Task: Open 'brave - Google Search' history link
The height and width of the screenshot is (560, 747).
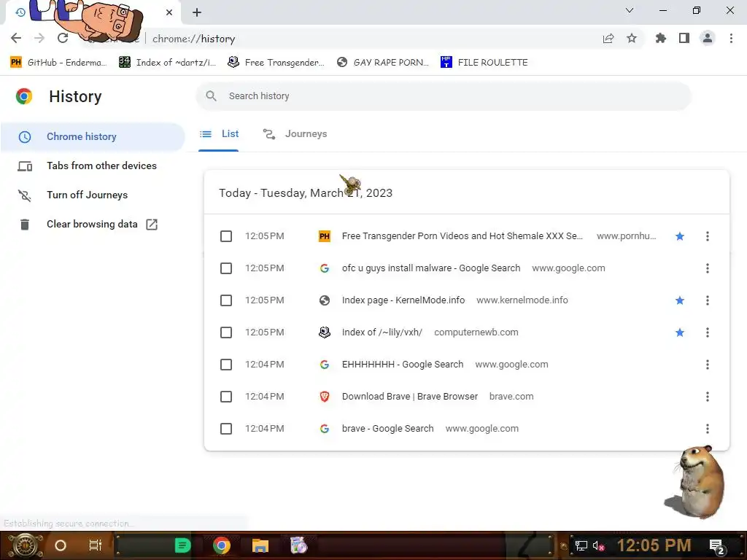Action: [x=388, y=429]
